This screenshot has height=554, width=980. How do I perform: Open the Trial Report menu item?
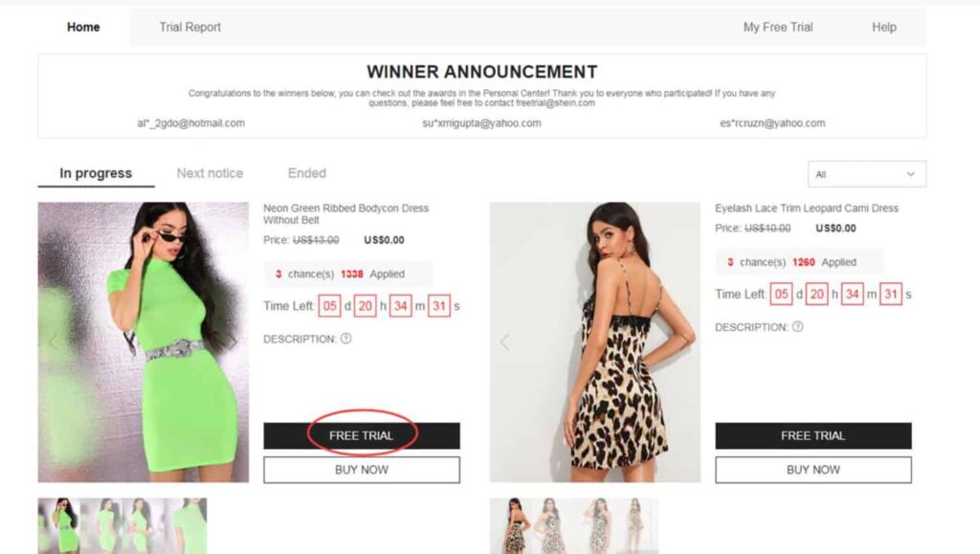click(190, 27)
